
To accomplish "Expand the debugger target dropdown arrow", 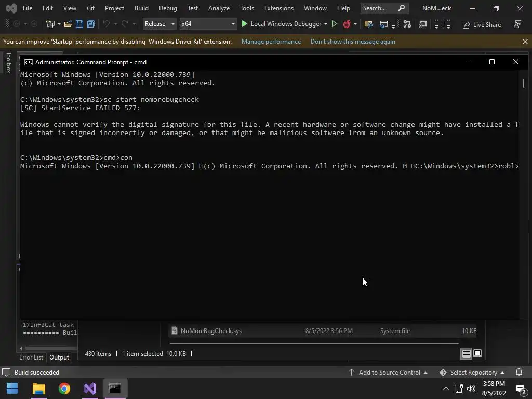I will coord(326,24).
